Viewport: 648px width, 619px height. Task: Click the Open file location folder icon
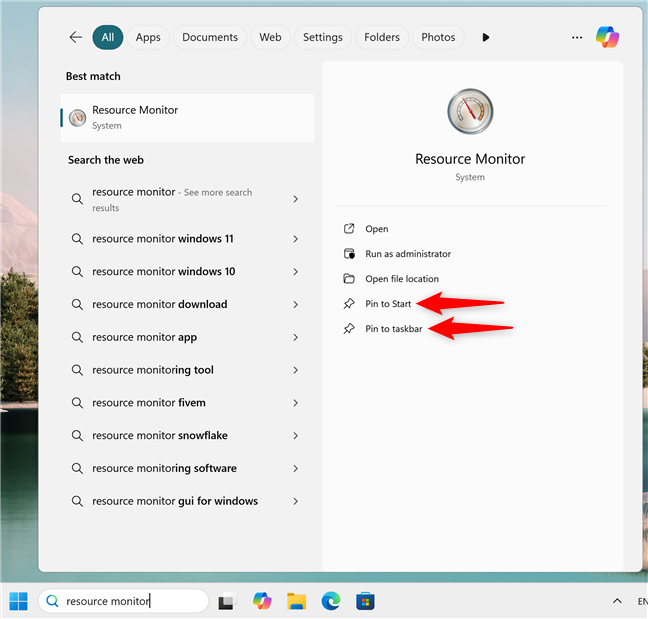pyautogui.click(x=349, y=279)
